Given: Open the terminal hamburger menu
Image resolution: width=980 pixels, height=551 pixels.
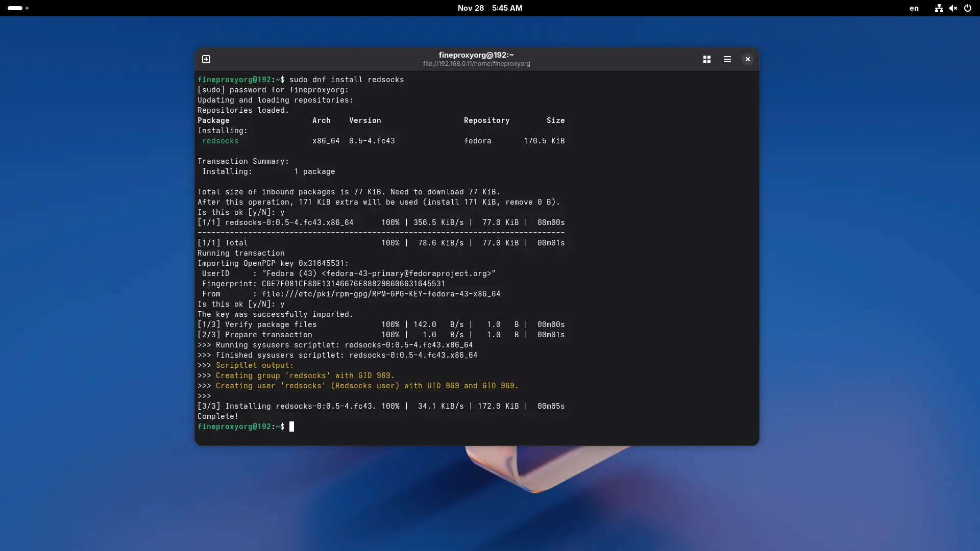Looking at the screenshot, I should (x=727, y=59).
